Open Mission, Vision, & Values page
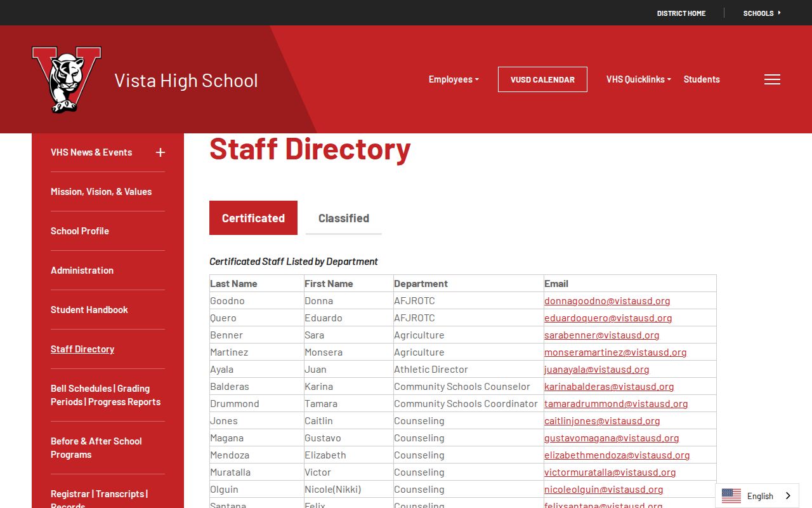Image resolution: width=812 pixels, height=508 pixels. [x=101, y=192]
